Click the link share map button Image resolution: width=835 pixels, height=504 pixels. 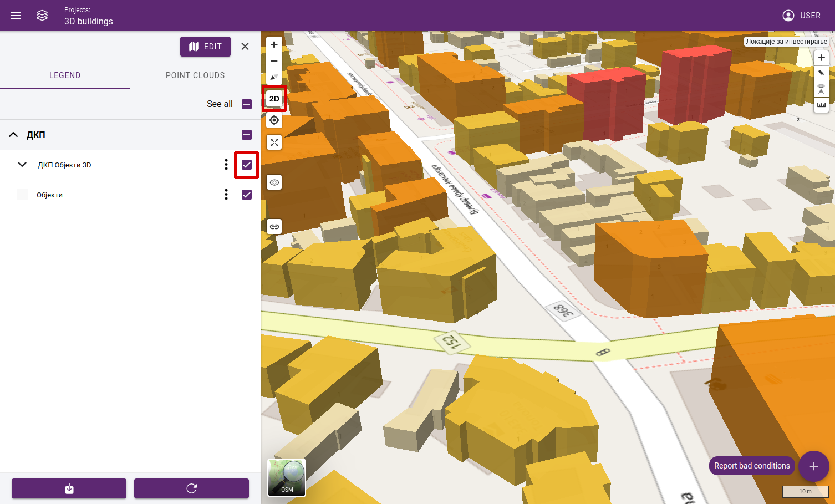click(x=274, y=227)
